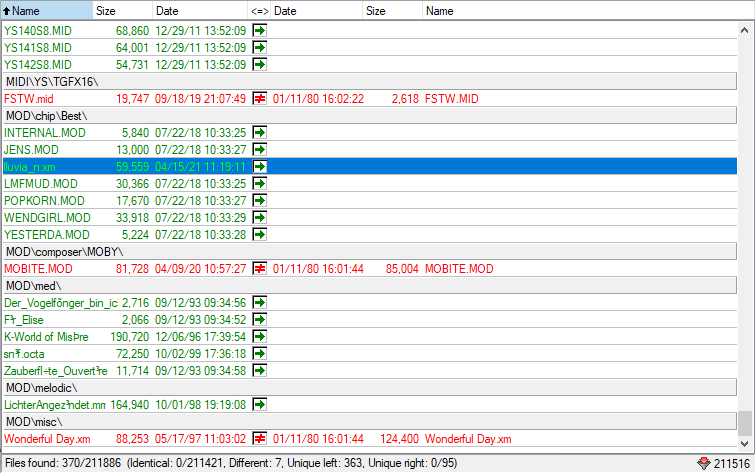Select file LichterAngezündet
This screenshot has height=473, width=755.
point(55,405)
